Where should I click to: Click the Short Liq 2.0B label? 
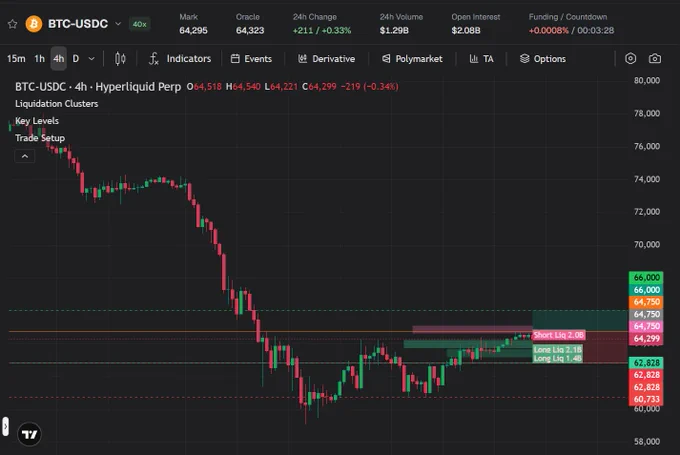tap(559, 335)
